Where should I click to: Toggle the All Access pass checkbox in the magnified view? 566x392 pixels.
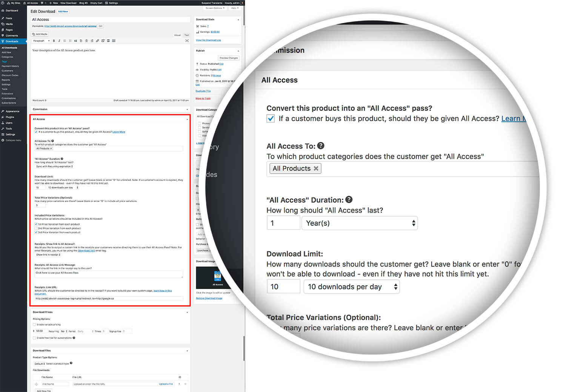pos(271,119)
